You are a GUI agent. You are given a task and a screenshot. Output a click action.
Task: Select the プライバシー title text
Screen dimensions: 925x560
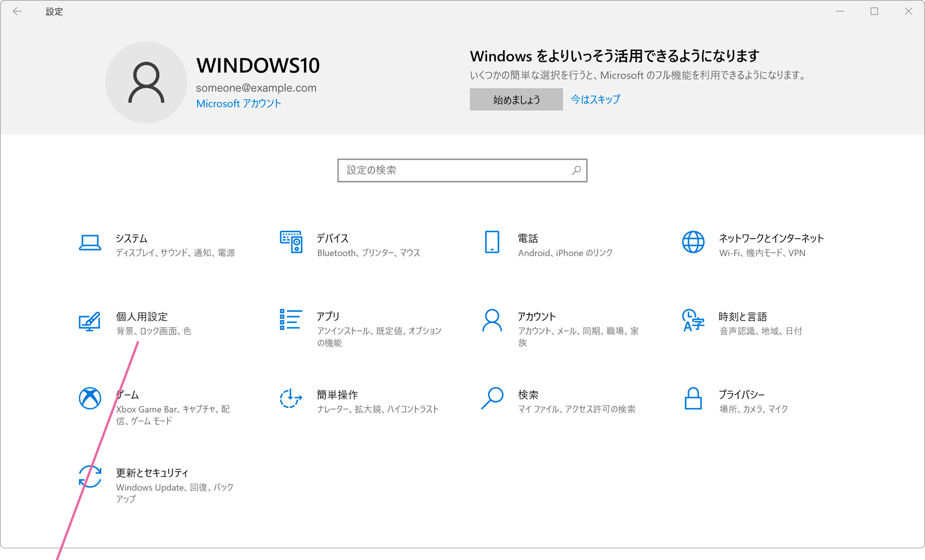point(742,395)
